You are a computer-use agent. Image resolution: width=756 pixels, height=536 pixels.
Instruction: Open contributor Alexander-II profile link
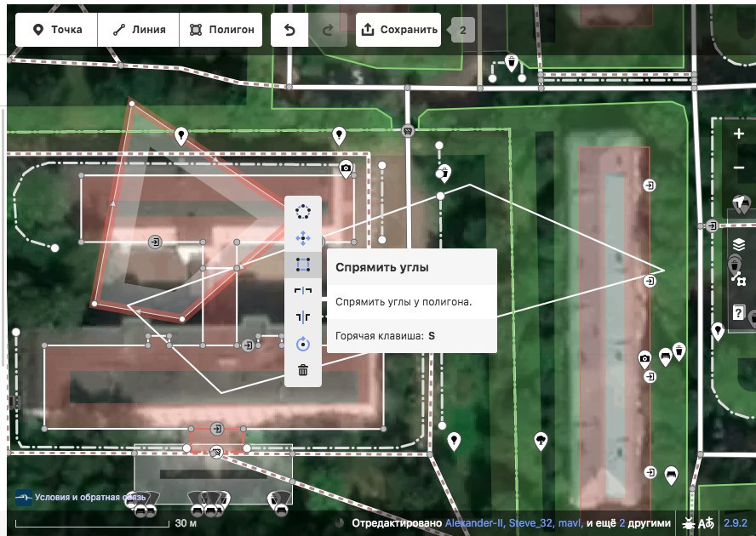[474, 523]
